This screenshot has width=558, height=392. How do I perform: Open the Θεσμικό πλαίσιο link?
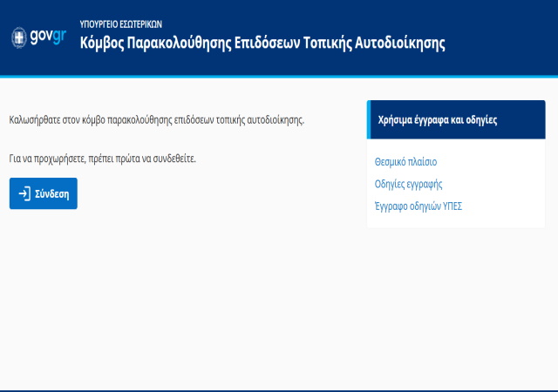[405, 162]
